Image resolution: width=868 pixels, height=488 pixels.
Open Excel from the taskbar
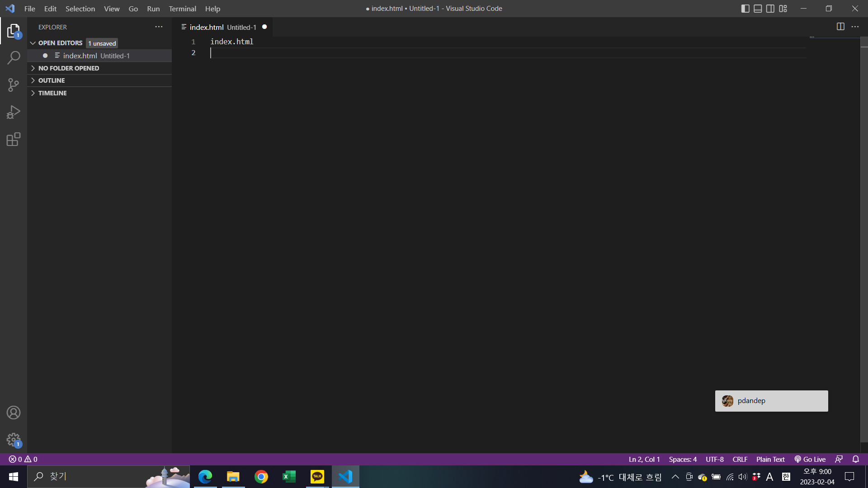pyautogui.click(x=289, y=477)
